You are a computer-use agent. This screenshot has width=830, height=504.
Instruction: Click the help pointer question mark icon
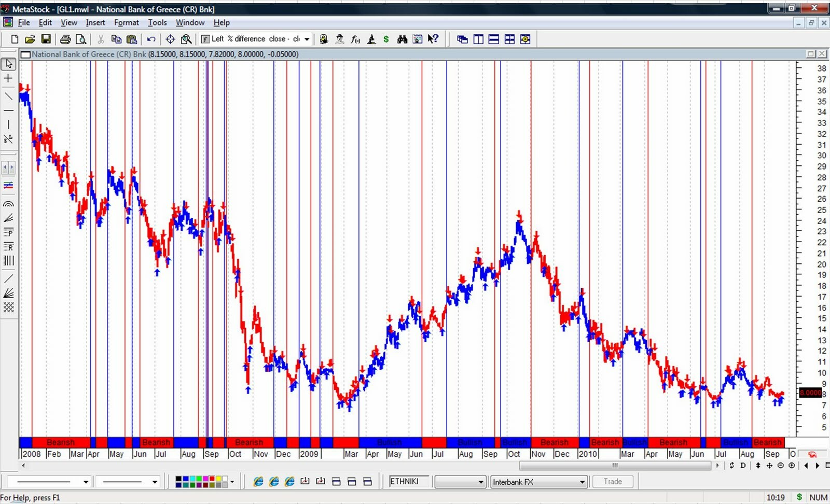(x=433, y=39)
